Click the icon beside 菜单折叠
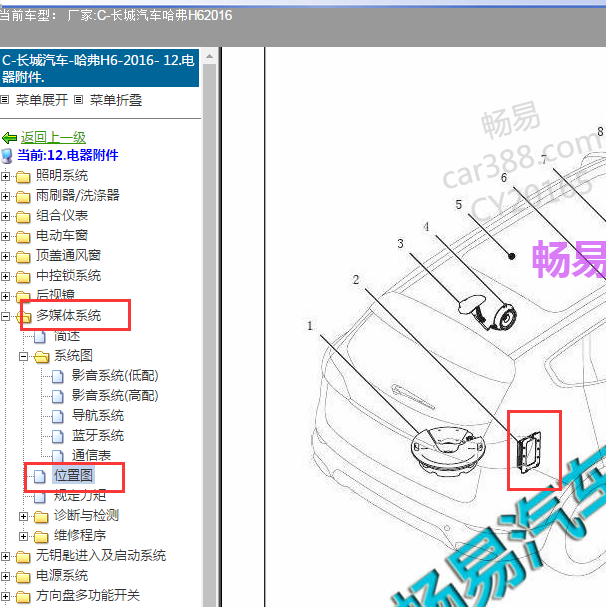Screen dimensions: 606x607 (79, 100)
